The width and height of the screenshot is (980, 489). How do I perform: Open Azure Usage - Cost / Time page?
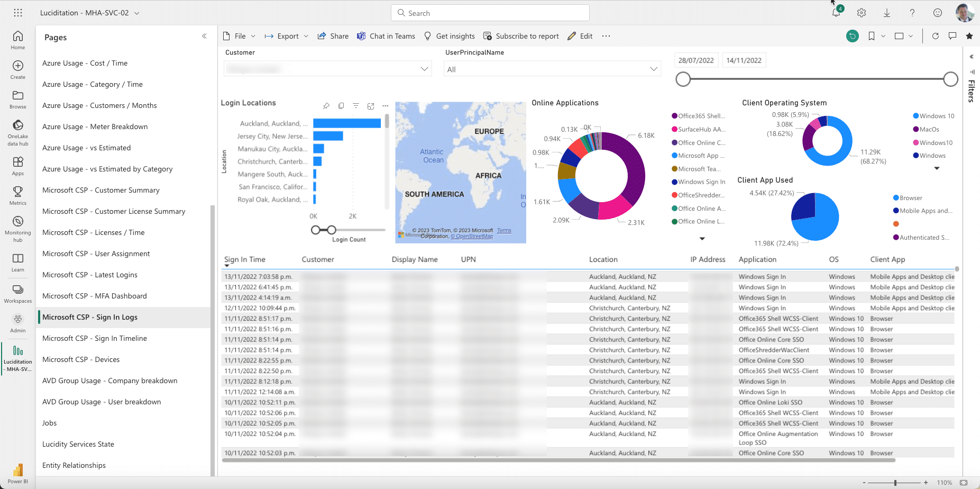85,63
